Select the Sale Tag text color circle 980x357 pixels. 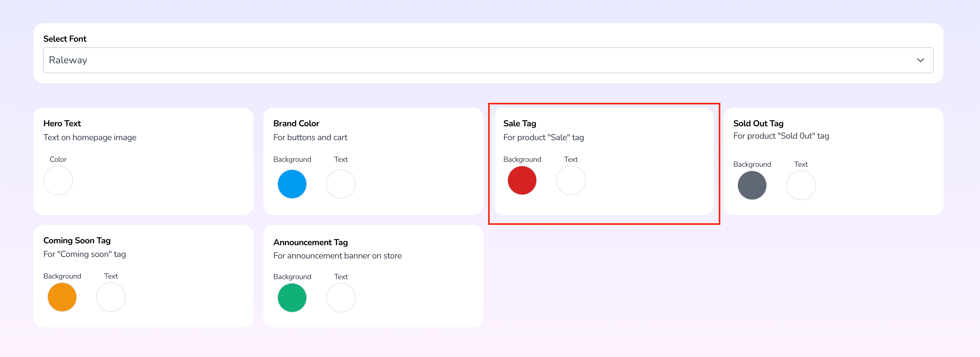click(571, 180)
